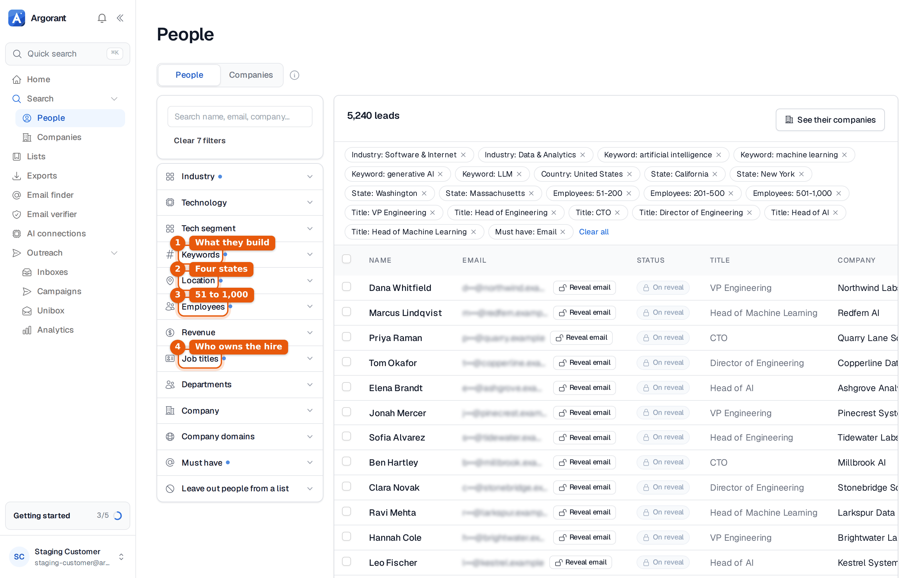Expand Leave out people from a list
Image resolution: width=924 pixels, height=578 pixels.
click(240, 488)
